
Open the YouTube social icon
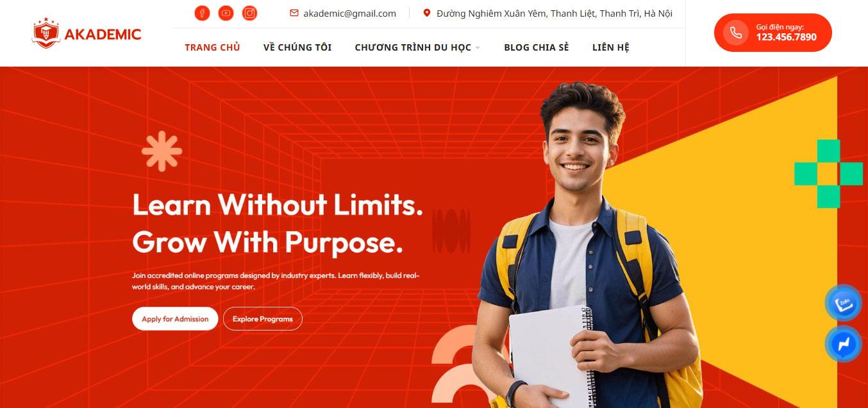coord(226,13)
